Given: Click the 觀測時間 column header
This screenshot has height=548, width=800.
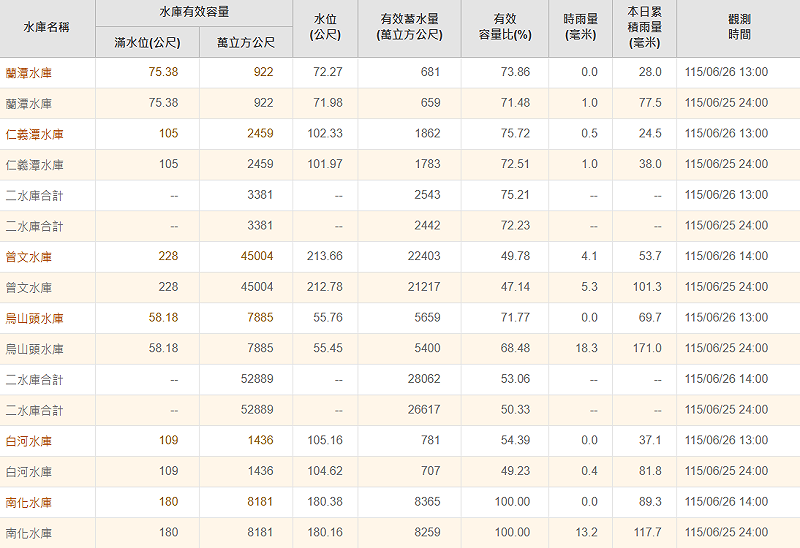Looking at the screenshot, I should 739,27.
